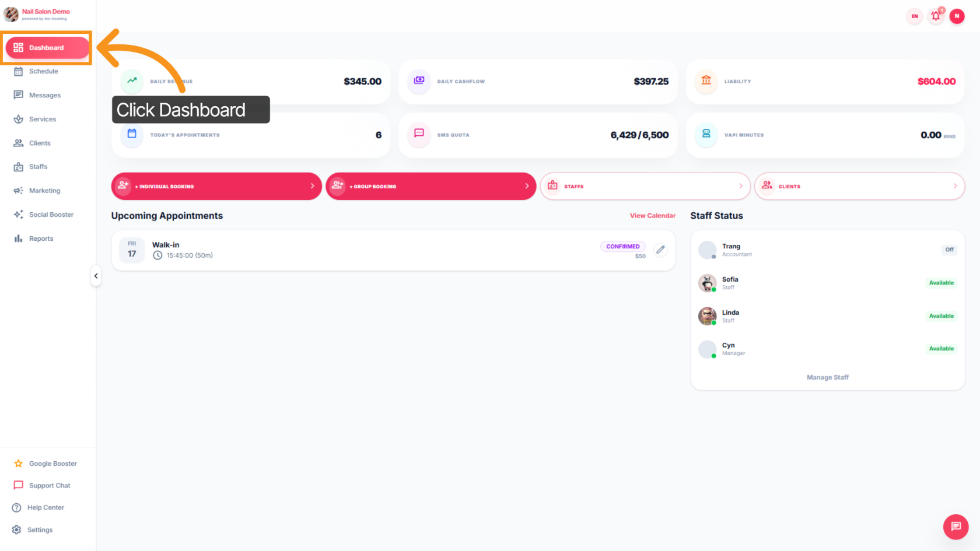Click the Help Center question icon
Image resolution: width=980 pixels, height=551 pixels.
tap(16, 508)
